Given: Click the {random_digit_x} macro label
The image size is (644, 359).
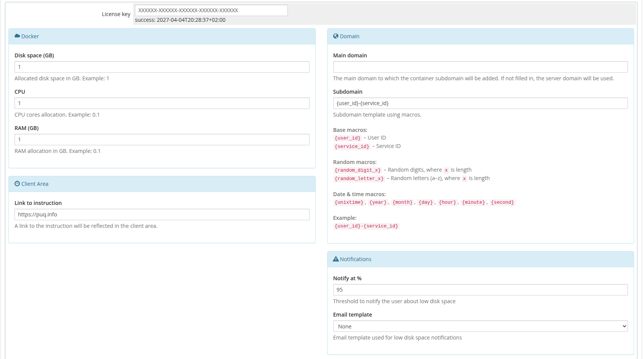Looking at the screenshot, I should [357, 170].
